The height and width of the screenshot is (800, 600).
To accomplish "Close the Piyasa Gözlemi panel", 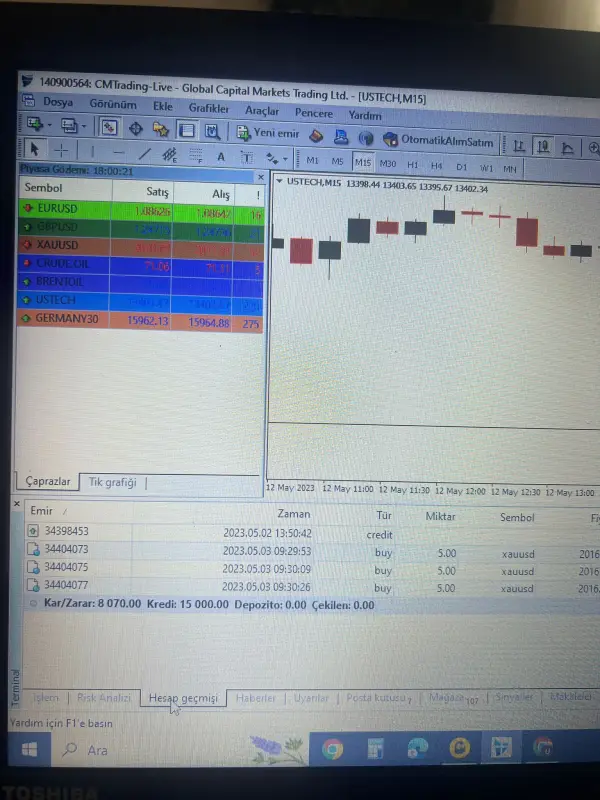I will [x=261, y=177].
